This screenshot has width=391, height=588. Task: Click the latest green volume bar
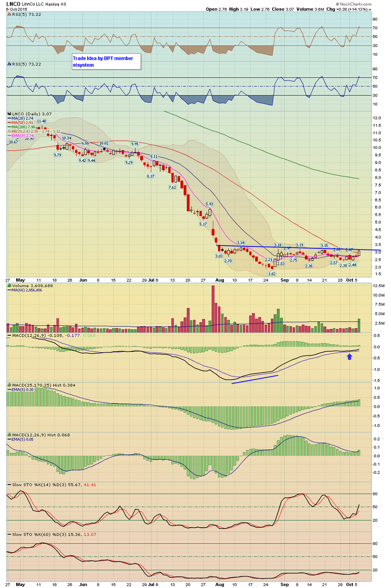pos(359,326)
